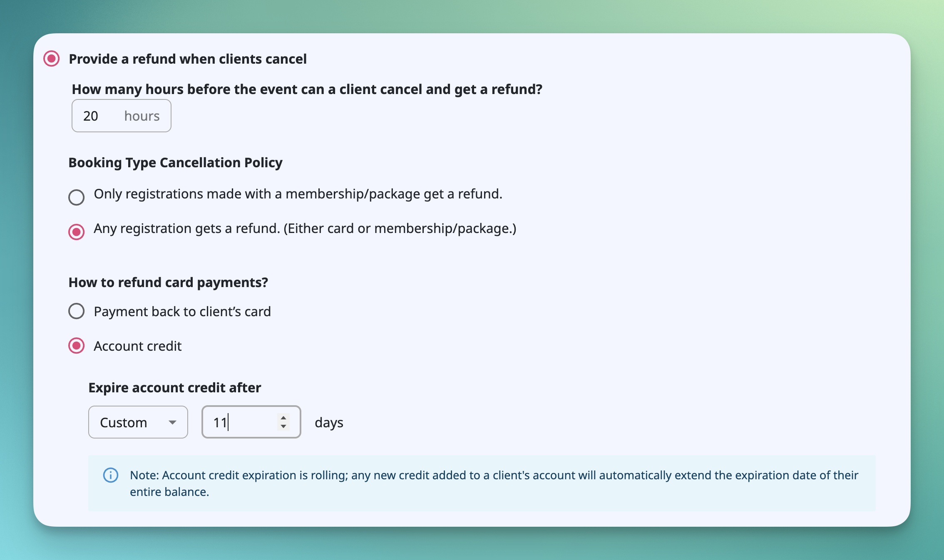944x560 pixels.
Task: Click the 'hours' unit label
Action: click(142, 116)
